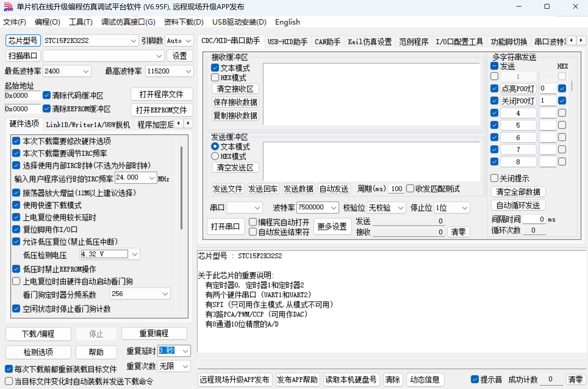Select HEX模式 radio in send buffer
Viewport: 588px width, 389px height.
point(215,156)
